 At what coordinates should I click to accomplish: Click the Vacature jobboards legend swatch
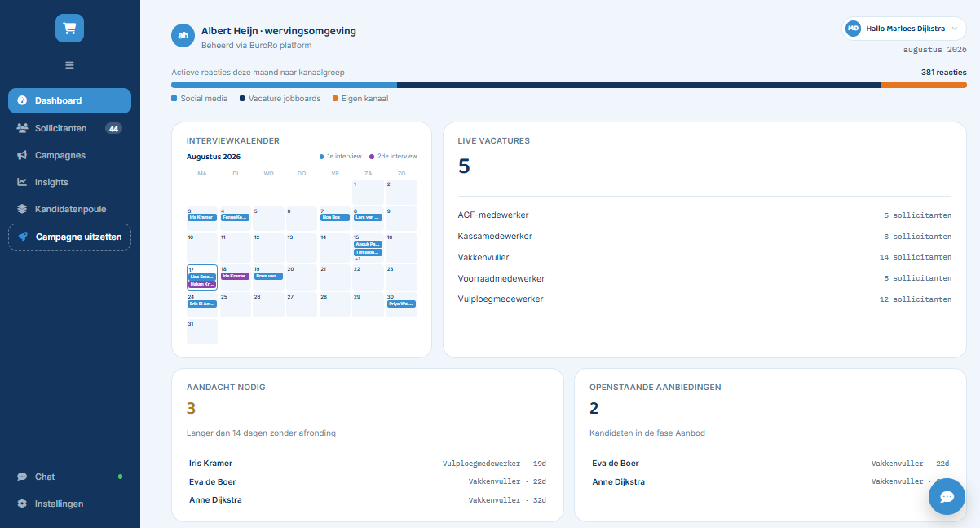point(242,99)
